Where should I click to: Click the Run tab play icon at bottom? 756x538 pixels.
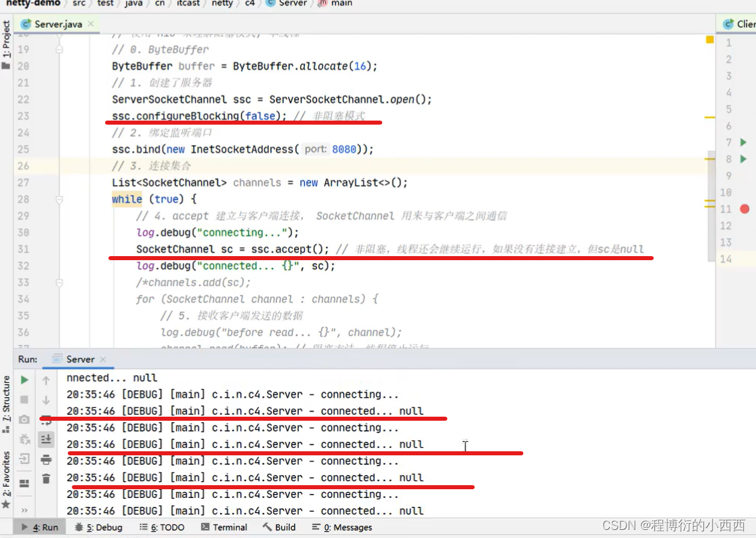[x=24, y=527]
